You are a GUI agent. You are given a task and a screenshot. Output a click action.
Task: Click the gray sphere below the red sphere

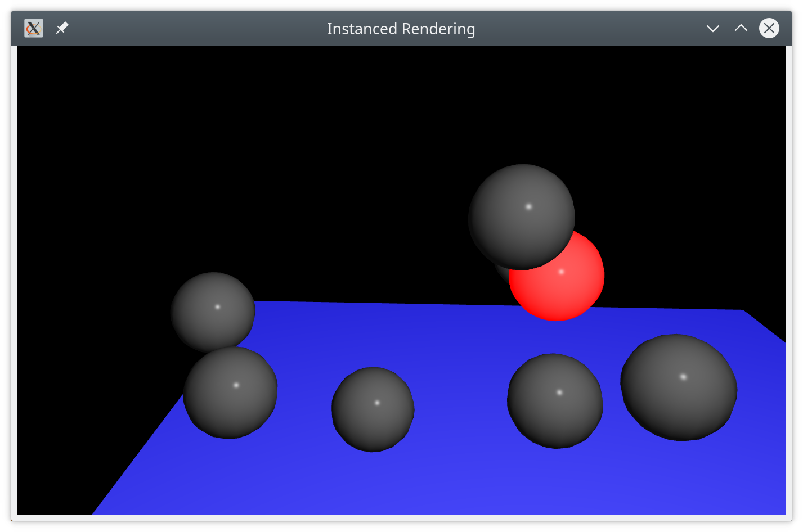[x=555, y=401]
